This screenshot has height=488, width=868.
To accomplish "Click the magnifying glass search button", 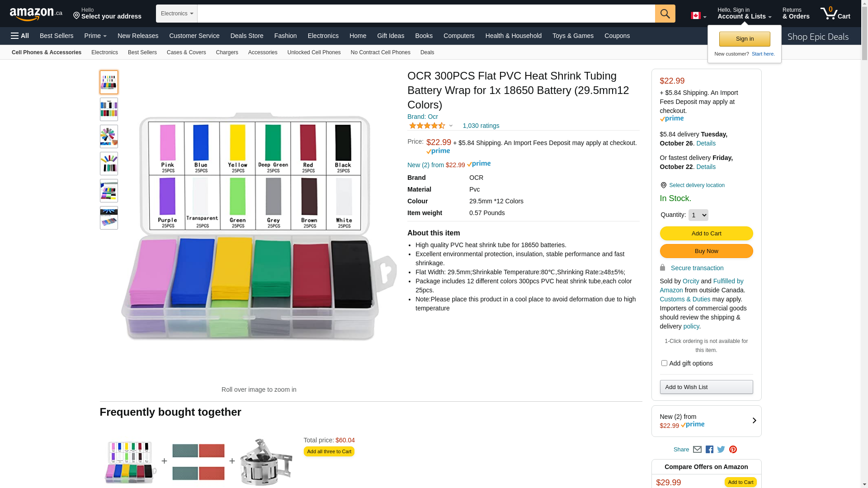I will click(665, 14).
